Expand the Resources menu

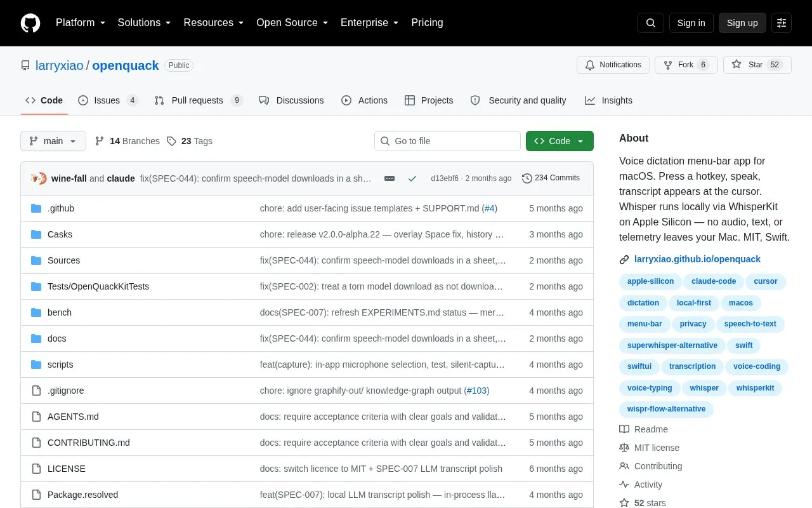tap(213, 23)
